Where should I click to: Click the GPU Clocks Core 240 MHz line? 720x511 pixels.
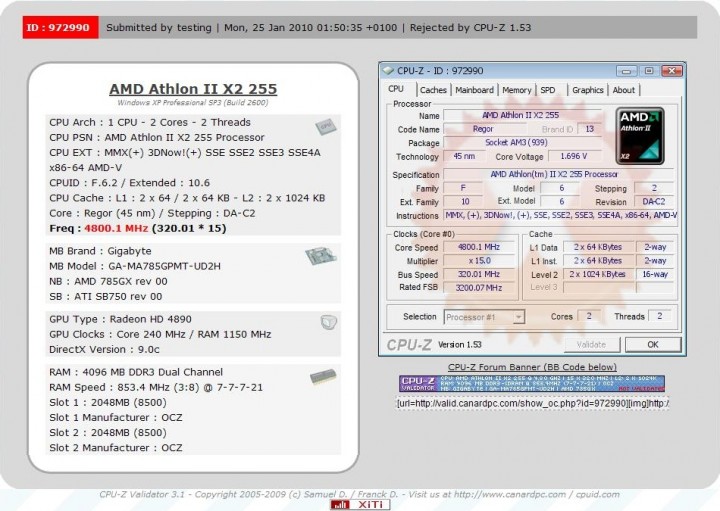pyautogui.click(x=160, y=334)
